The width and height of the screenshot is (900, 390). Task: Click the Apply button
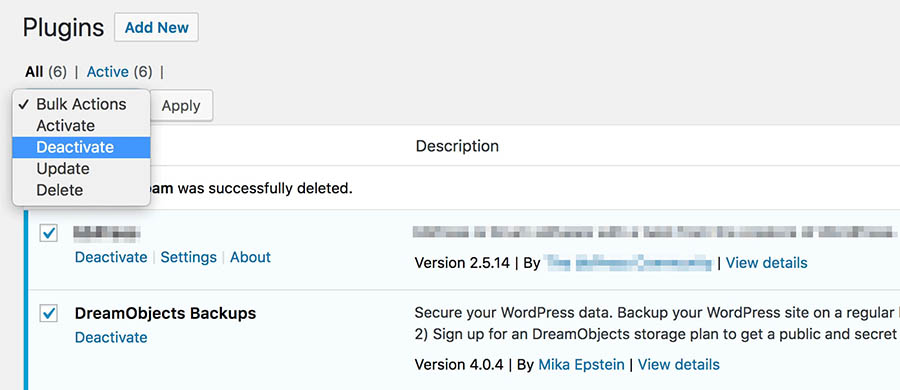point(181,106)
